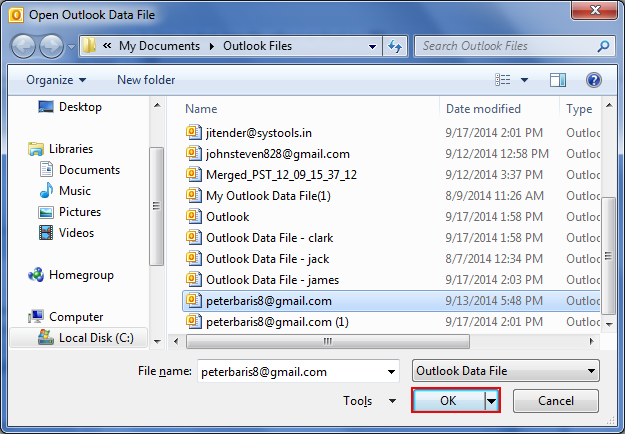This screenshot has height=434, width=625.
Task: Click the file list vertical scrollbar thumb
Action: 608,255
